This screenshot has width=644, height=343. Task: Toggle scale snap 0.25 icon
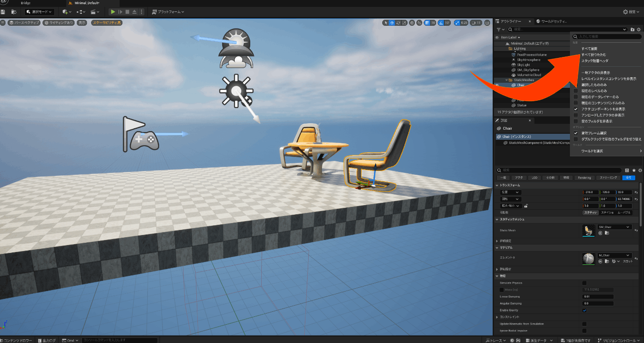[457, 23]
